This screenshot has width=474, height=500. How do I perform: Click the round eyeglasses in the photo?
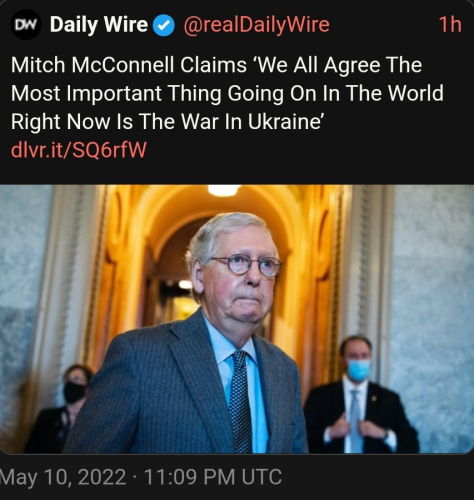pos(246,265)
